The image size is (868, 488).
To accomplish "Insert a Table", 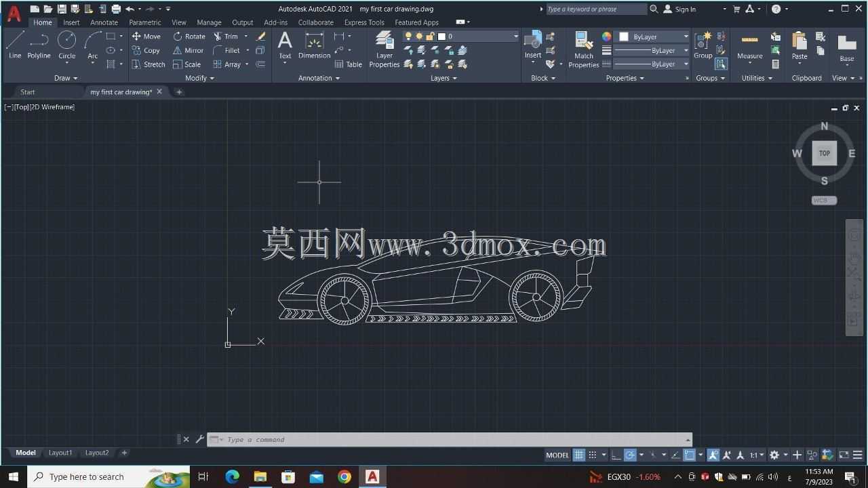I will 349,64.
